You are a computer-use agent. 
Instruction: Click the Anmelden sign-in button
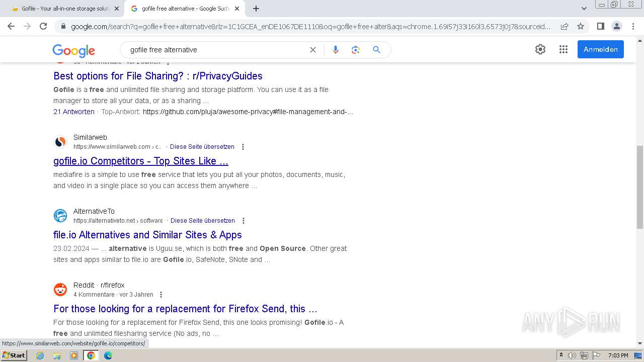click(601, 49)
